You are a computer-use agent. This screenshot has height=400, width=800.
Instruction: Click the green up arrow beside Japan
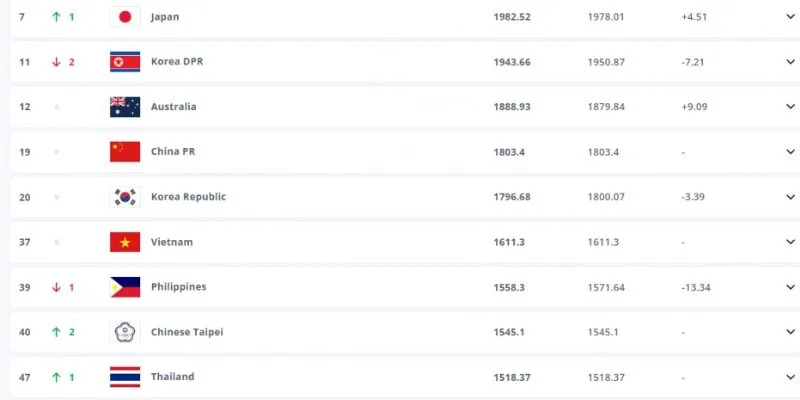[x=57, y=17]
